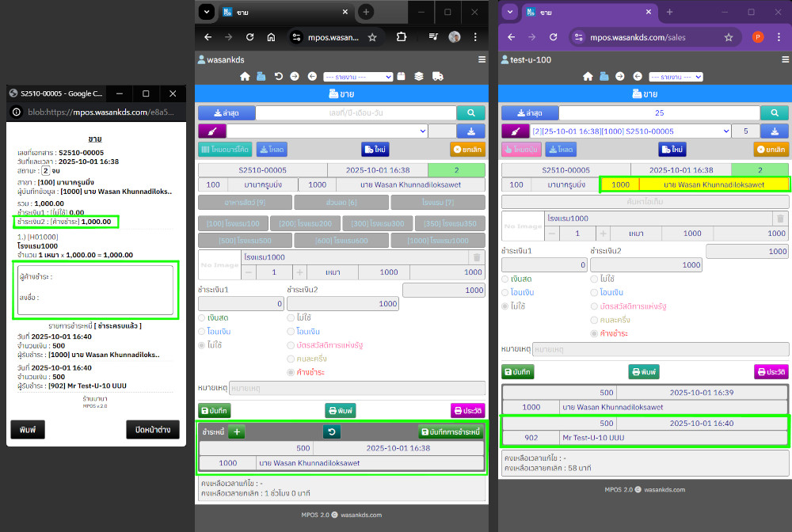This screenshot has height=532, width=792.
Task: Open a new tab in the purple browser
Action: tap(669, 13)
